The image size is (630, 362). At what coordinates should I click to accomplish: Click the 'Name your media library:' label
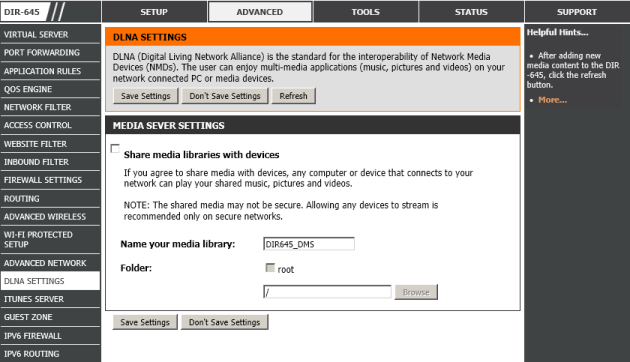[x=178, y=244]
